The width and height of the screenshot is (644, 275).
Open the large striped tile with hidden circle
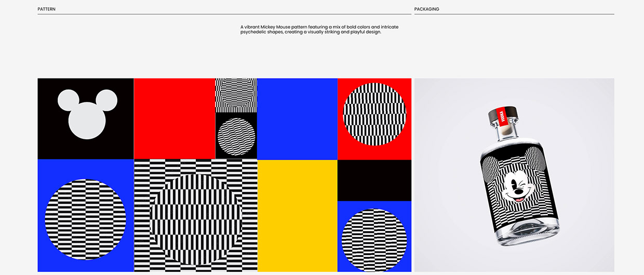(196, 216)
